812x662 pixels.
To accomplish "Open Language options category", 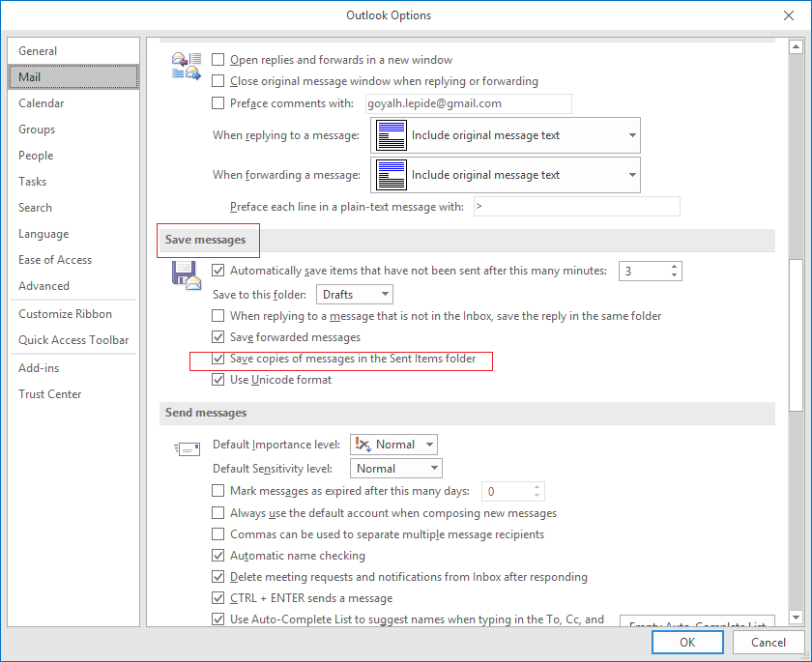I will coord(73,234).
